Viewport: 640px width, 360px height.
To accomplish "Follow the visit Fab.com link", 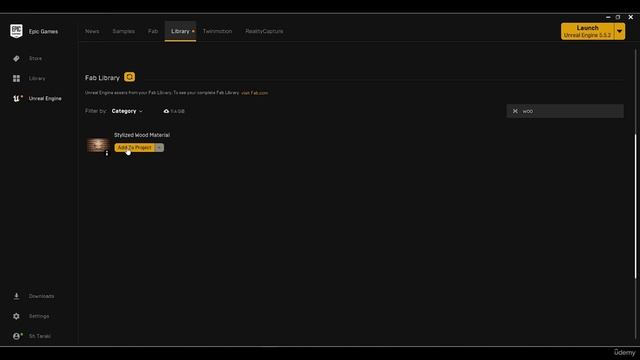I will point(254,93).
